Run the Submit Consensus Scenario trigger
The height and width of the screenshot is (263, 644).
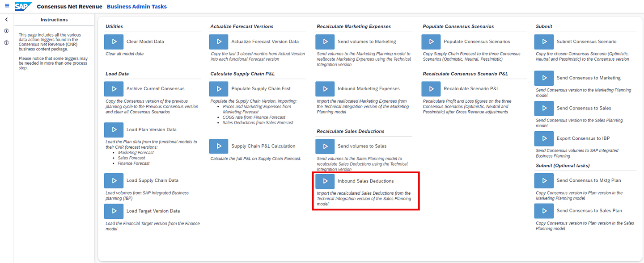[x=544, y=42]
